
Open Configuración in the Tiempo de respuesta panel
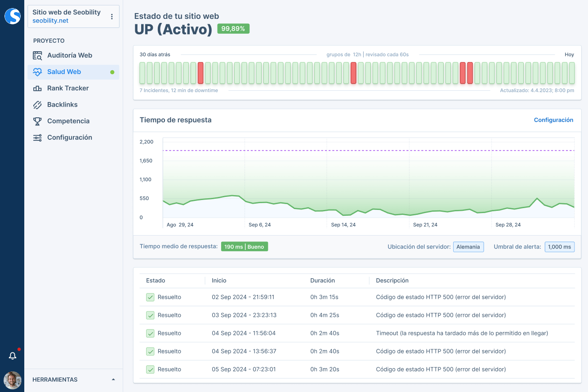[553, 120]
